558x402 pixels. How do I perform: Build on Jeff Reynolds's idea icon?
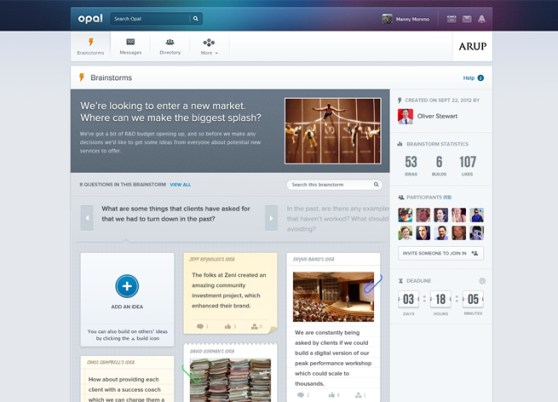coord(254,326)
